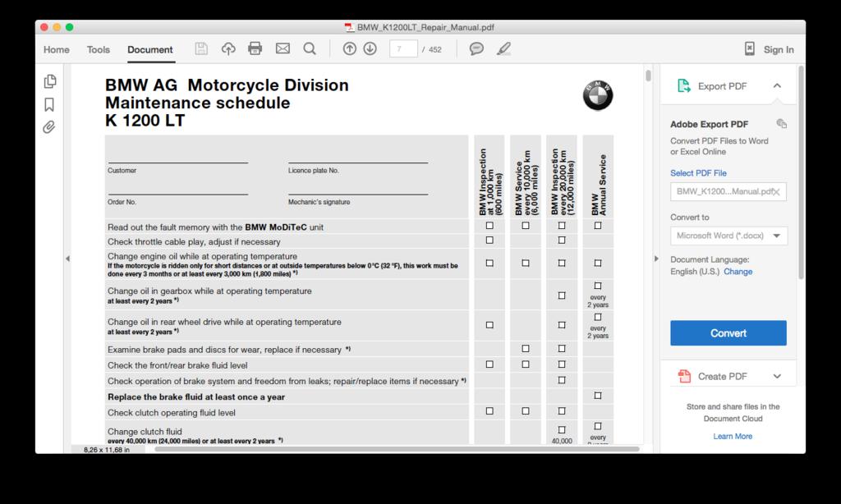
Task: Check brake pads 10,000 km service box
Action: (526, 349)
